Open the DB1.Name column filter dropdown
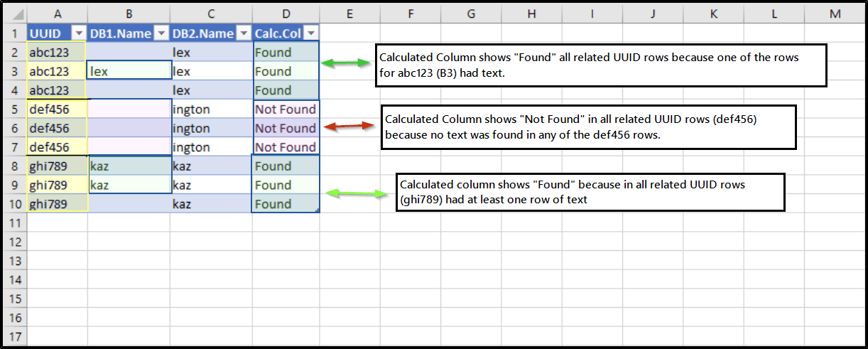 (x=161, y=33)
